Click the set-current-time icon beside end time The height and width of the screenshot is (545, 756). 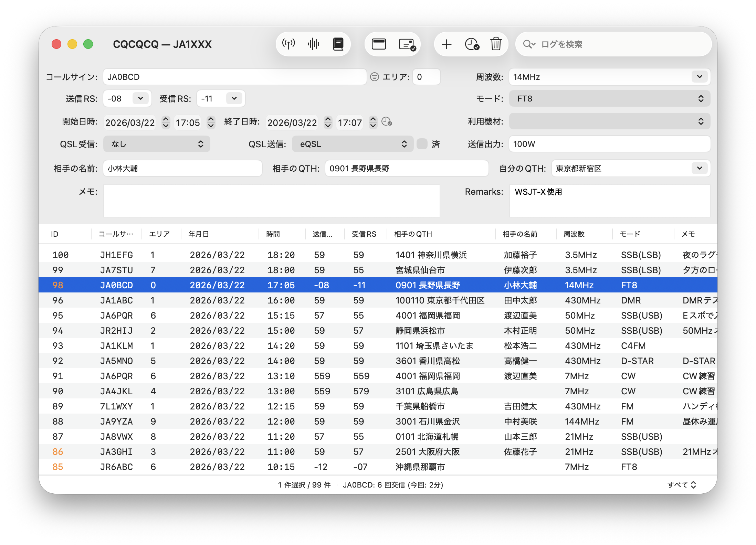pyautogui.click(x=387, y=122)
